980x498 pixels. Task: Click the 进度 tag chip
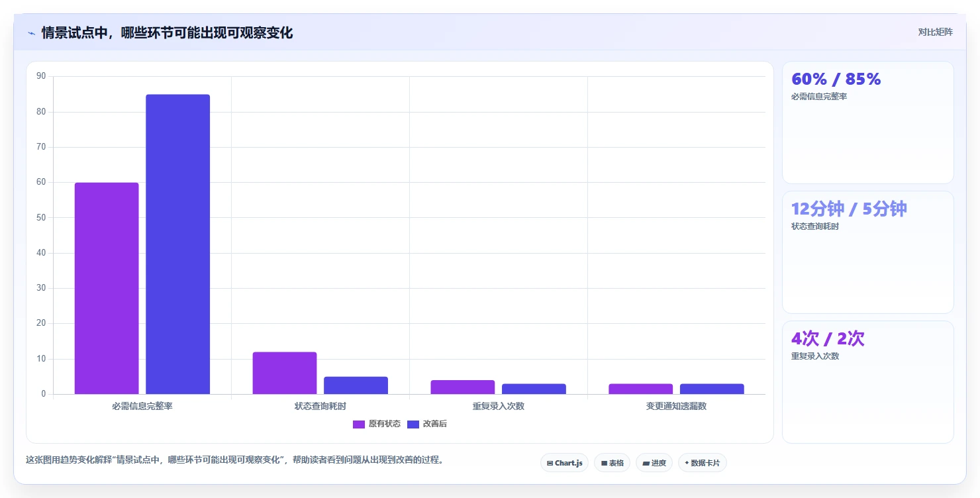(654, 463)
